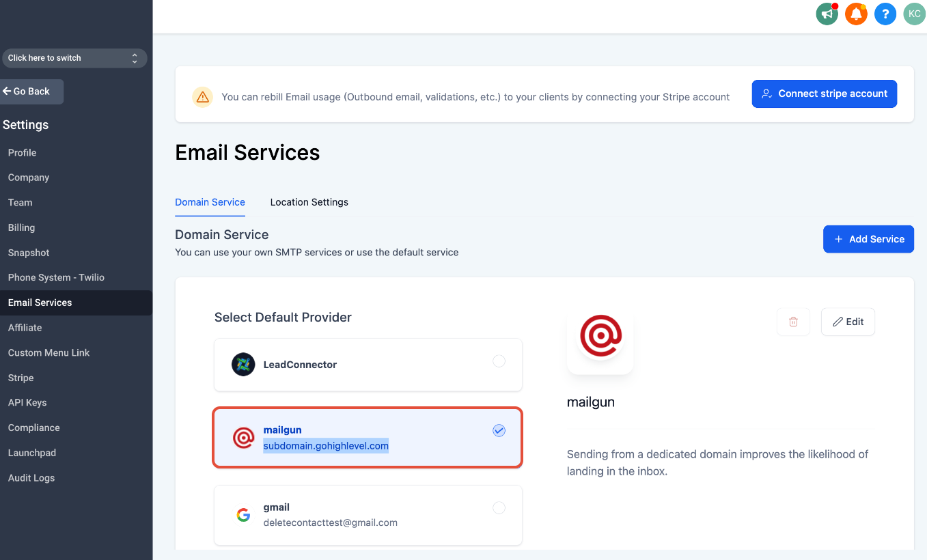The height and width of the screenshot is (560, 927).
Task: Click the red trash delete icon
Action: [x=793, y=322]
